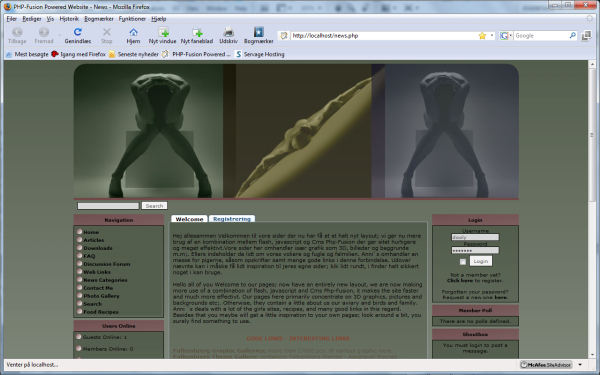This screenshot has height=375, width=600.
Task: Open Discussion Forum navigation link
Action: click(107, 264)
